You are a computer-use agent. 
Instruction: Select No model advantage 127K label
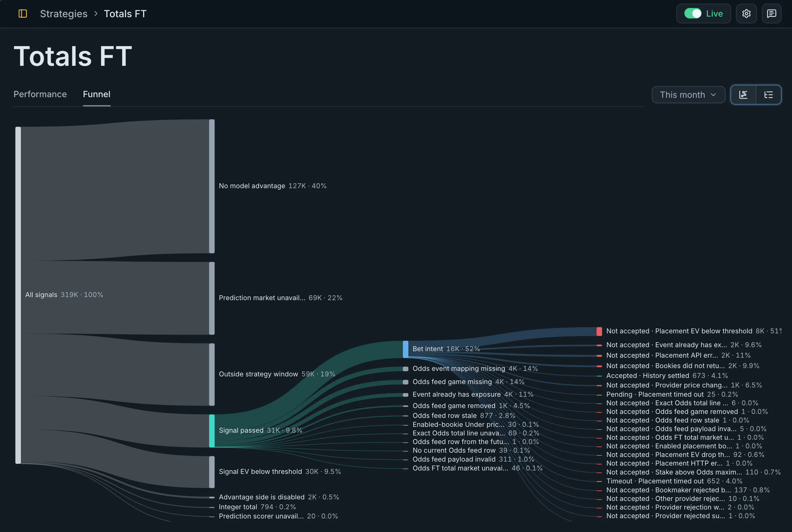point(272,186)
